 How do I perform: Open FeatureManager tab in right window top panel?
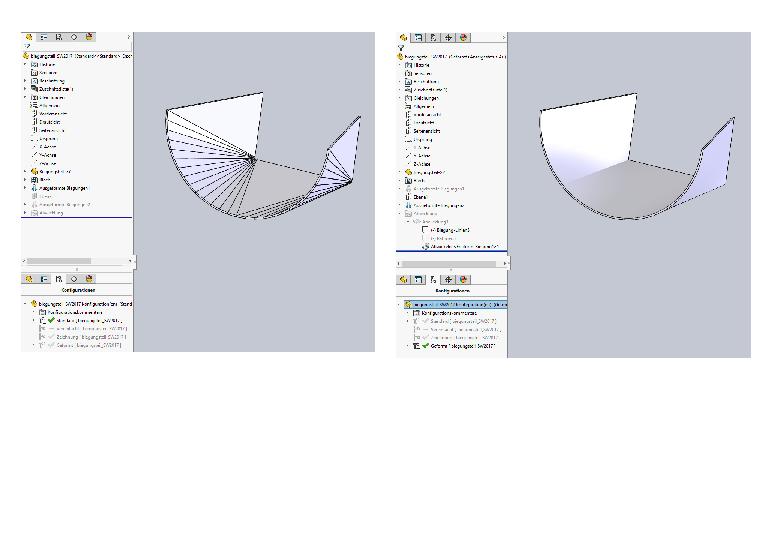(x=403, y=38)
